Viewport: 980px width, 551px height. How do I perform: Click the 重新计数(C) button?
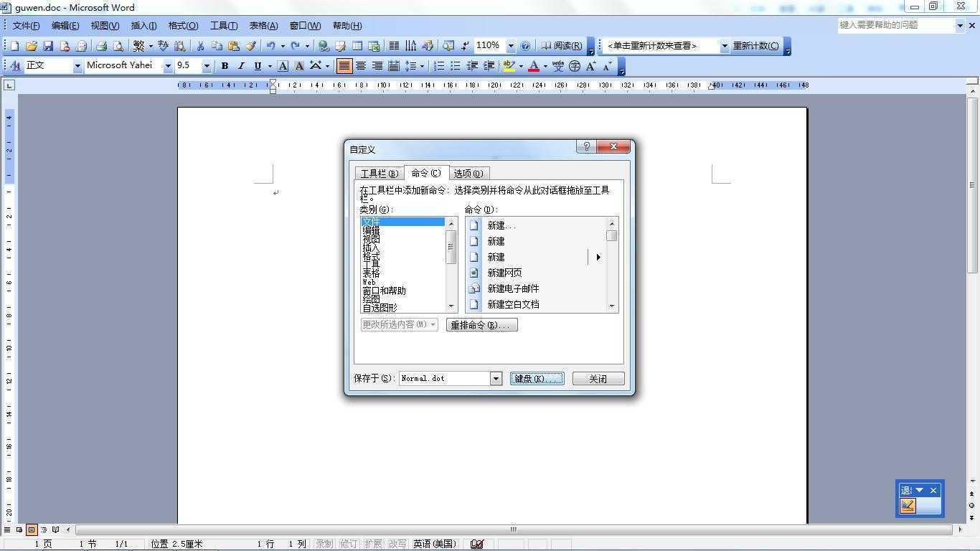pyautogui.click(x=755, y=46)
